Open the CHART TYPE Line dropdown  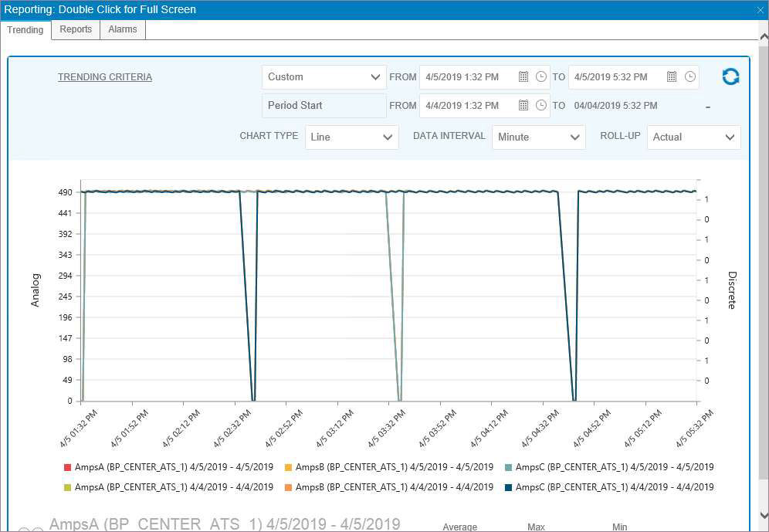click(x=351, y=137)
